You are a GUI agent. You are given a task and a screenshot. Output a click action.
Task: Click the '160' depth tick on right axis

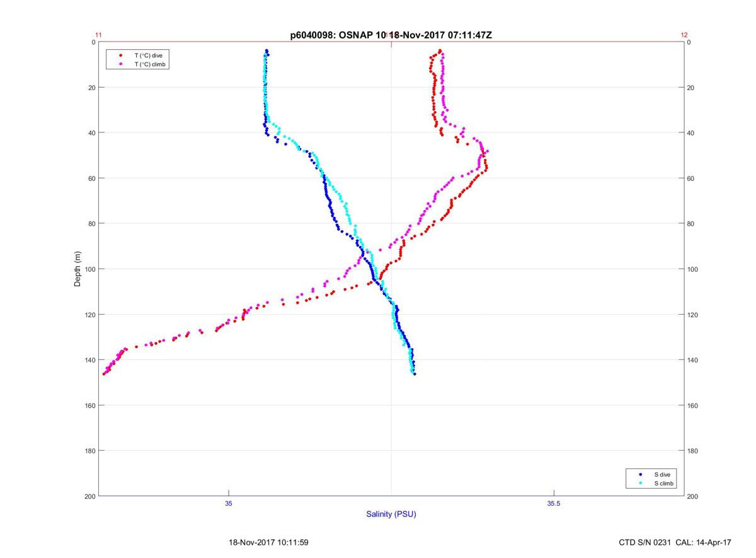693,405
